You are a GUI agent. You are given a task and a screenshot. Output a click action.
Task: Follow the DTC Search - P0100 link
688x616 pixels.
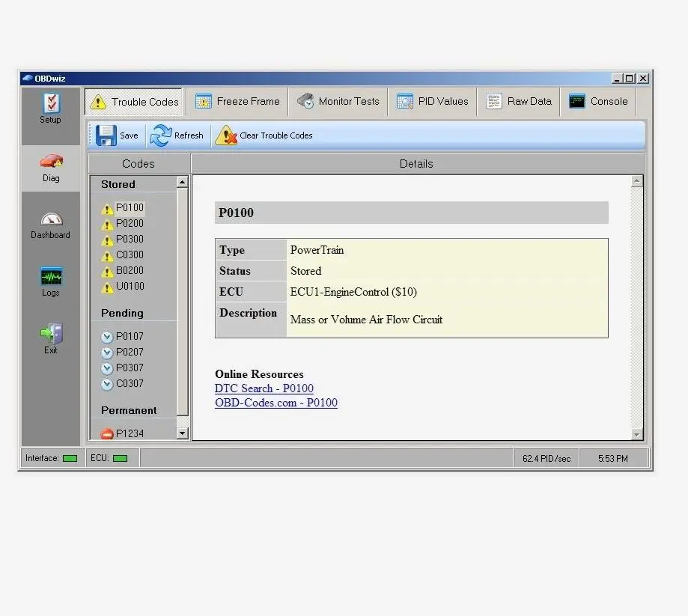pos(264,388)
